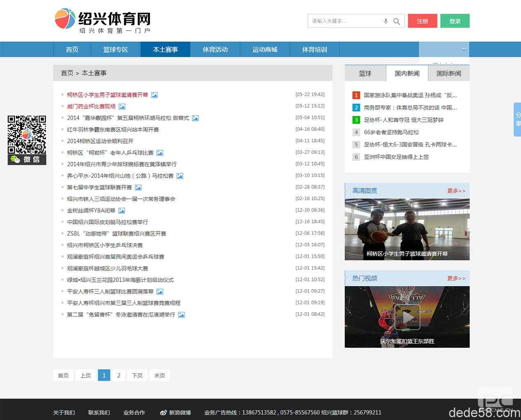Open the 柯桥区小学生男子篮球邀请赛开幕 photo thumbnail
521x420 pixels.
click(x=407, y=229)
